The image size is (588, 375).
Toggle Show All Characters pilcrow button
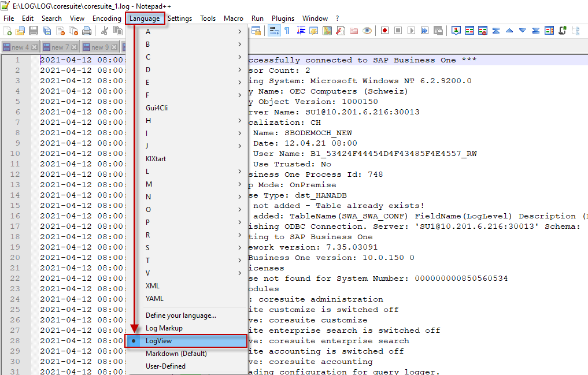tap(287, 31)
